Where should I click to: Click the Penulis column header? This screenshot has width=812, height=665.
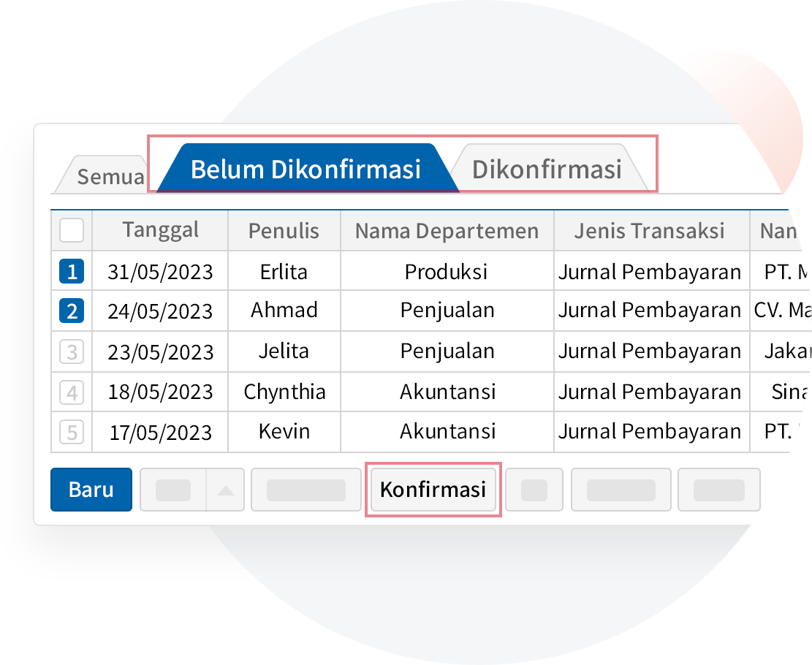pos(284,231)
